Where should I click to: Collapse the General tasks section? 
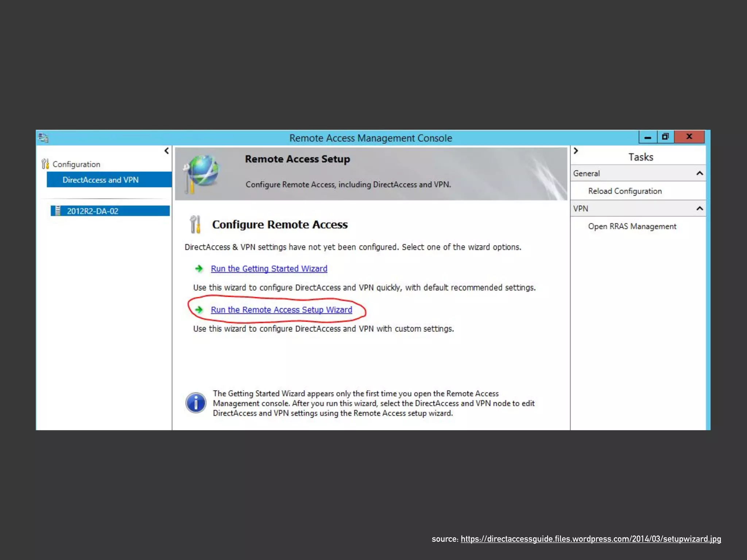699,174
